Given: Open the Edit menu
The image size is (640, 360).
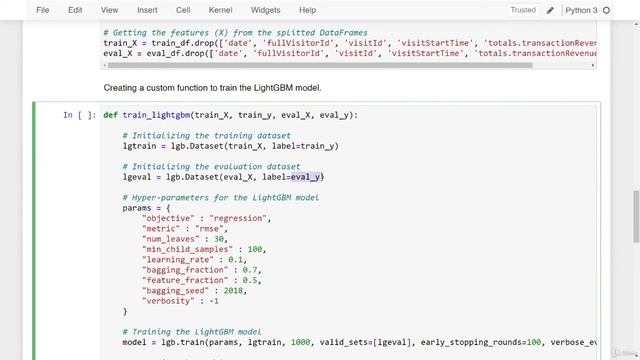Looking at the screenshot, I should (75, 10).
